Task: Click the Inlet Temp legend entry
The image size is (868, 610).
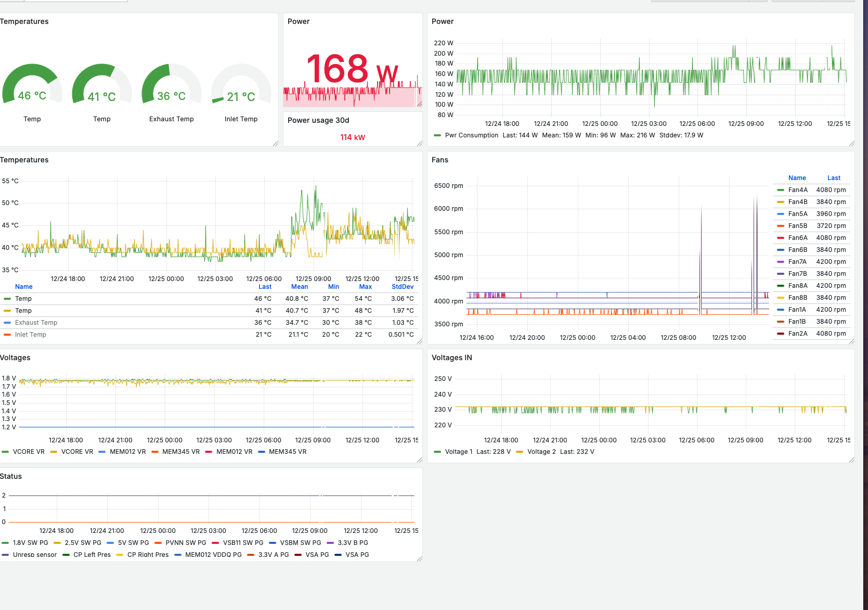Action: coord(30,335)
